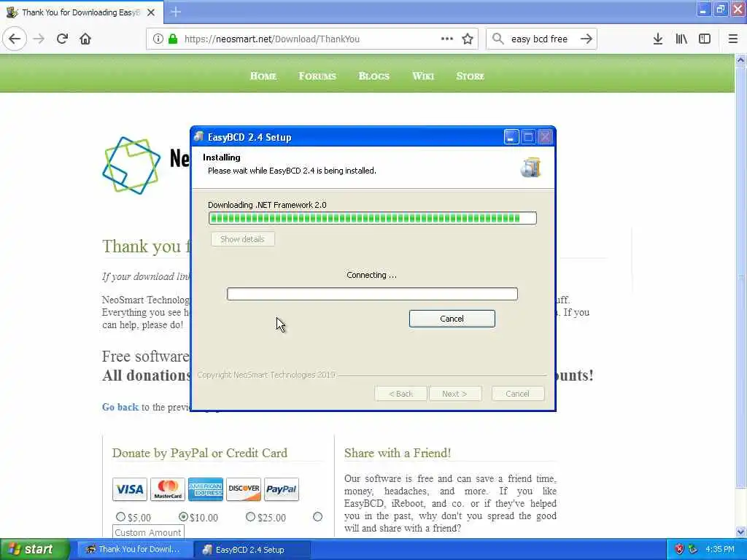This screenshot has height=560, width=747.
Task: Switch to EasyBCD 2.4 Setup taskbar button
Action: point(252,550)
